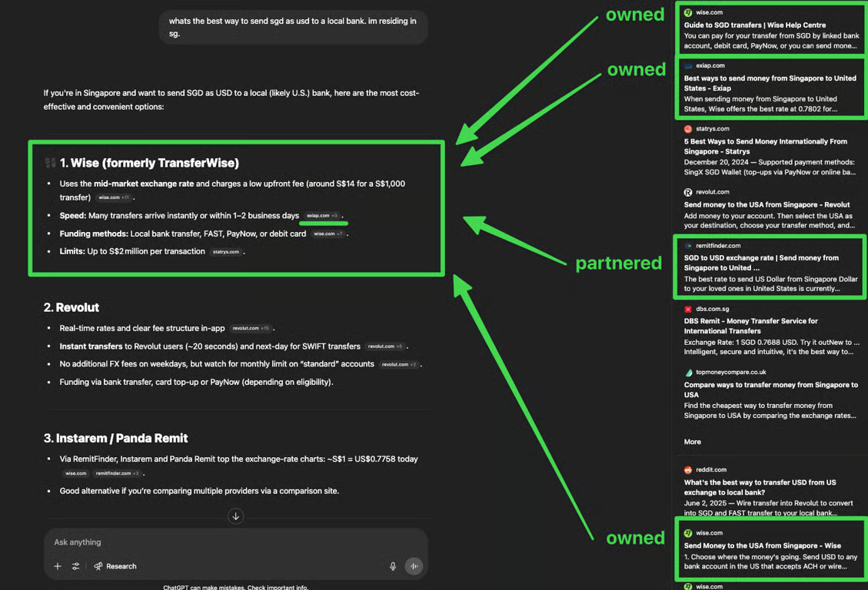Click the scroll-to-bottom arrow button
The width and height of the screenshot is (868, 590).
point(236,516)
